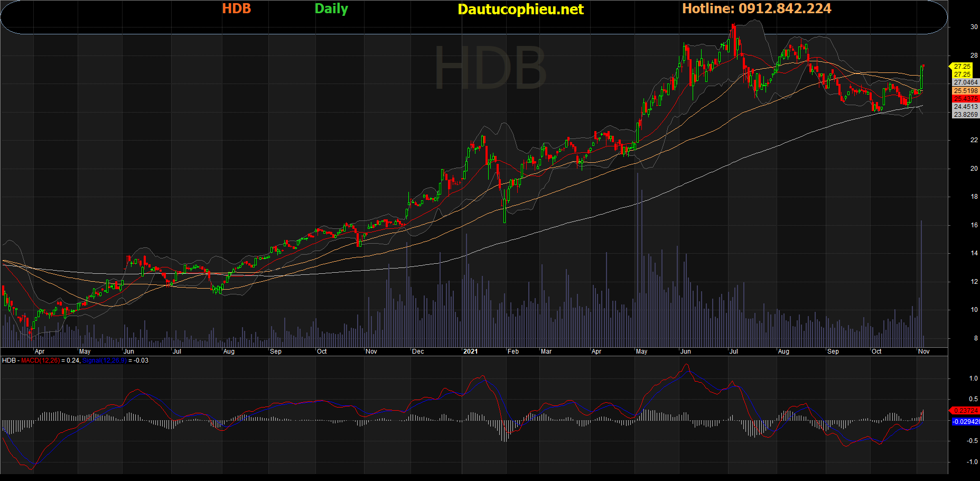Click the 30 level on price axis
Viewport: 980px width, 481px height.
[x=974, y=27]
